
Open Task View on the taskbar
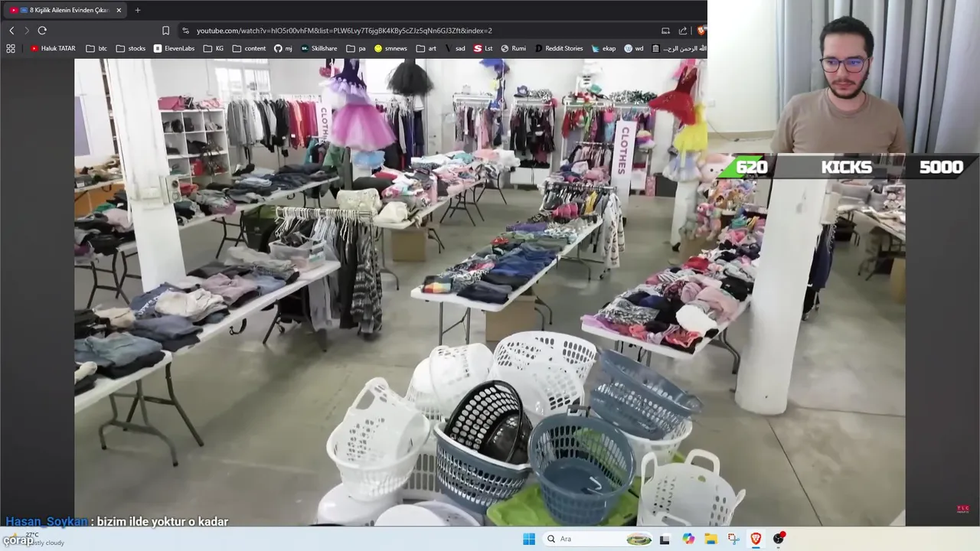click(665, 539)
